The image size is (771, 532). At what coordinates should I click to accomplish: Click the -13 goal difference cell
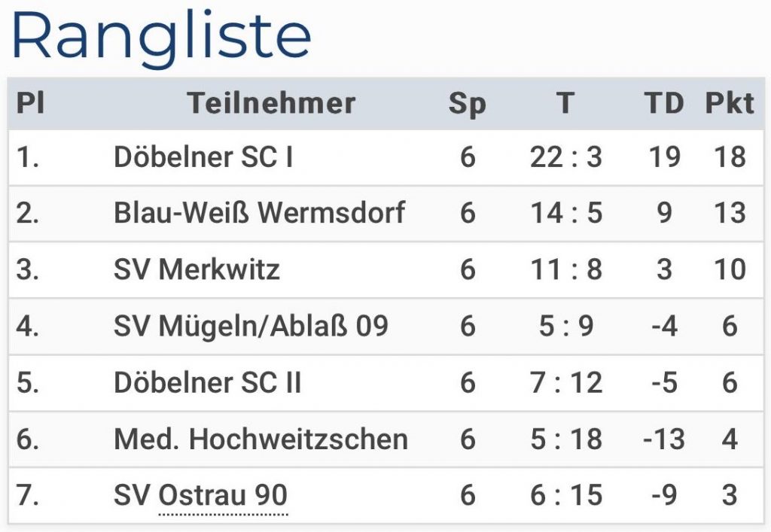coord(663,439)
